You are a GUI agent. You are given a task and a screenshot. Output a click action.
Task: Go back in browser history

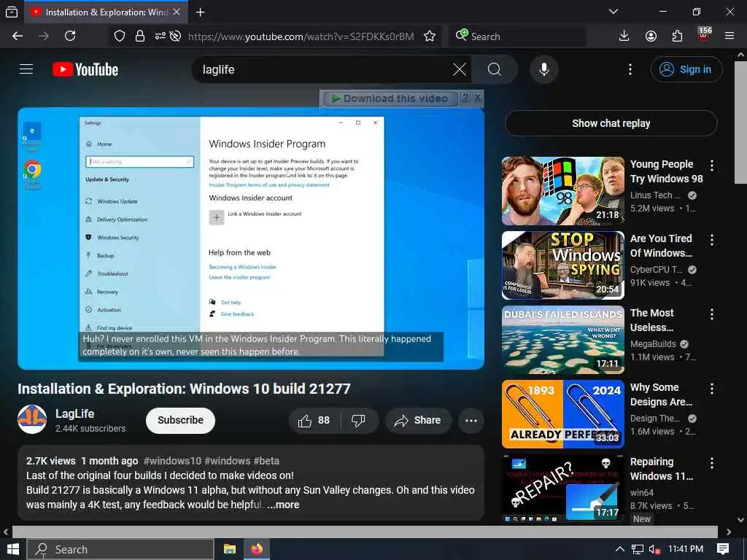point(18,36)
